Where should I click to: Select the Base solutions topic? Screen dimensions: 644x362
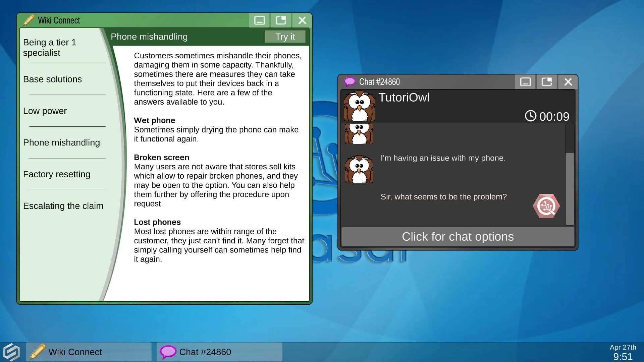coord(52,79)
